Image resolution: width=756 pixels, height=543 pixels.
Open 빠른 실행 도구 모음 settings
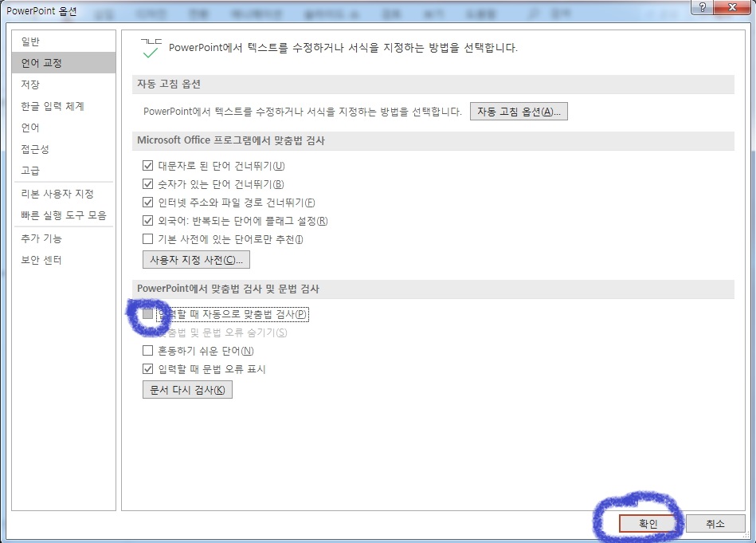64,215
